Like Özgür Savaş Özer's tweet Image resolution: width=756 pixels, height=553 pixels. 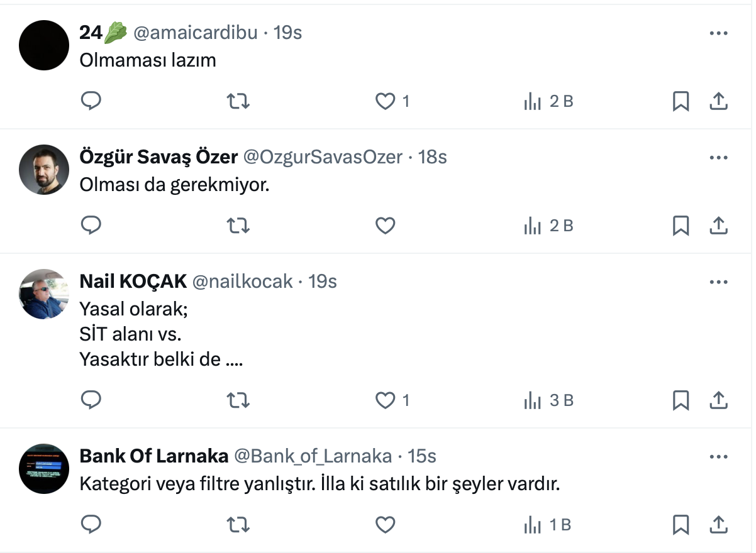[385, 226]
